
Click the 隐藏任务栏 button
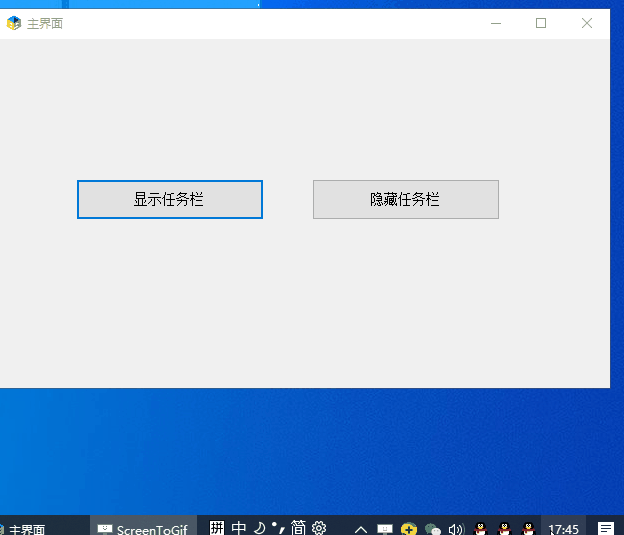click(406, 199)
